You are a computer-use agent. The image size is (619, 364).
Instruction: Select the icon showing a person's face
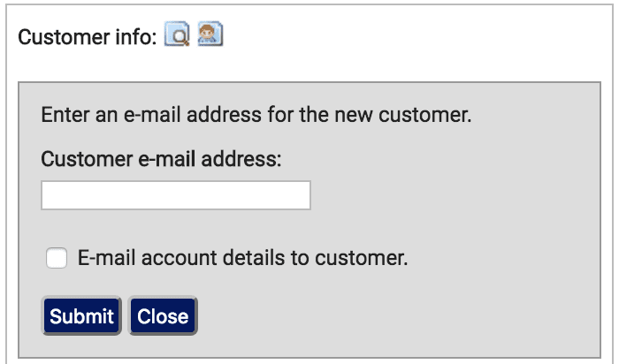coord(210,34)
